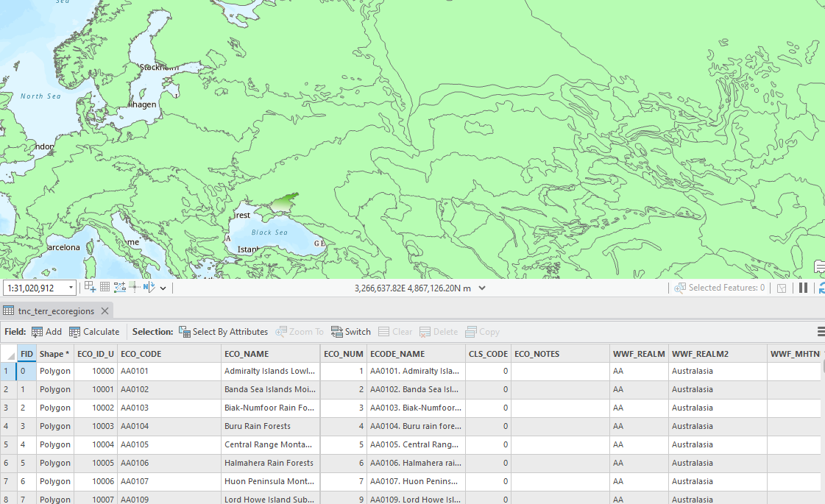The height and width of the screenshot is (504, 825).
Task: Open the Calculate field tool
Action: pos(94,332)
